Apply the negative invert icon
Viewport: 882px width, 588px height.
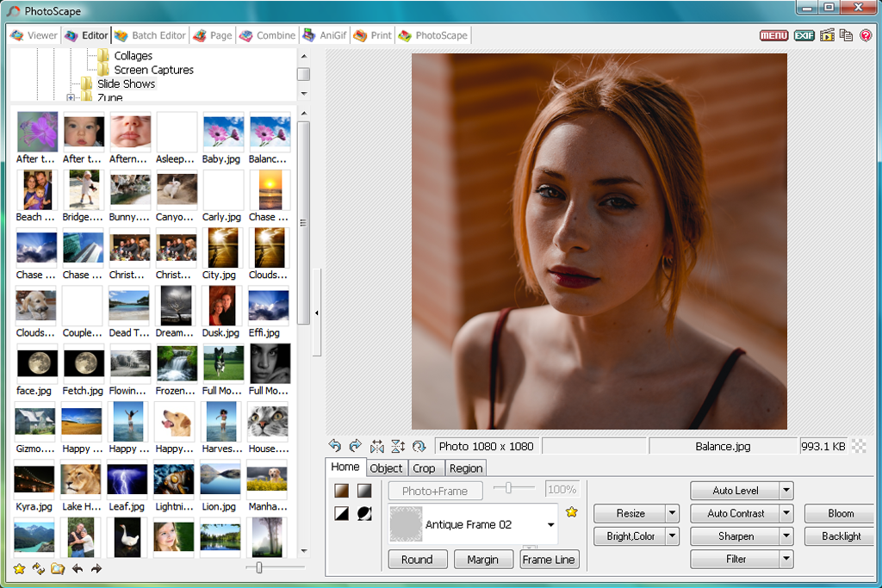pos(364,513)
